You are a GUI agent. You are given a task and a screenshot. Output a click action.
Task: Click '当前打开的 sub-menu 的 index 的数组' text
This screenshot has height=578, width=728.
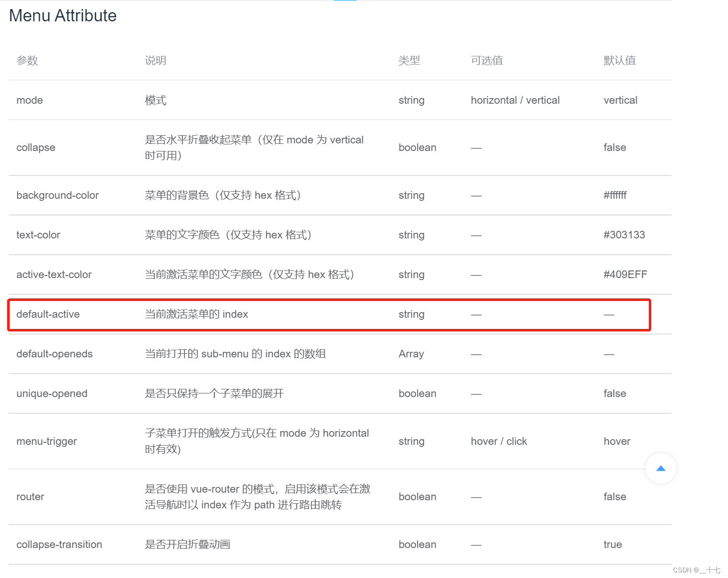click(x=235, y=354)
